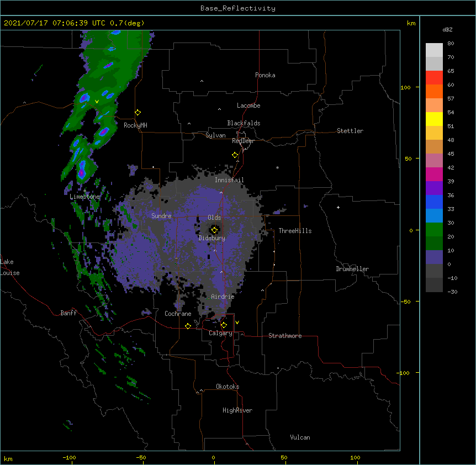476x465 pixels.
Task: Click the yellow diamond marker above Calgary
Action: (224, 325)
